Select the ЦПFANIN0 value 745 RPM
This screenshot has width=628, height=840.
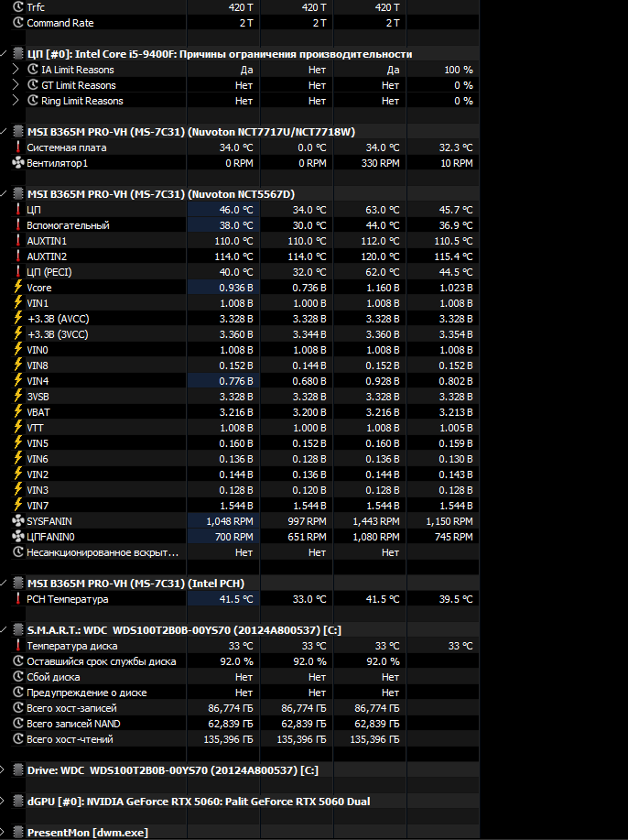click(453, 537)
